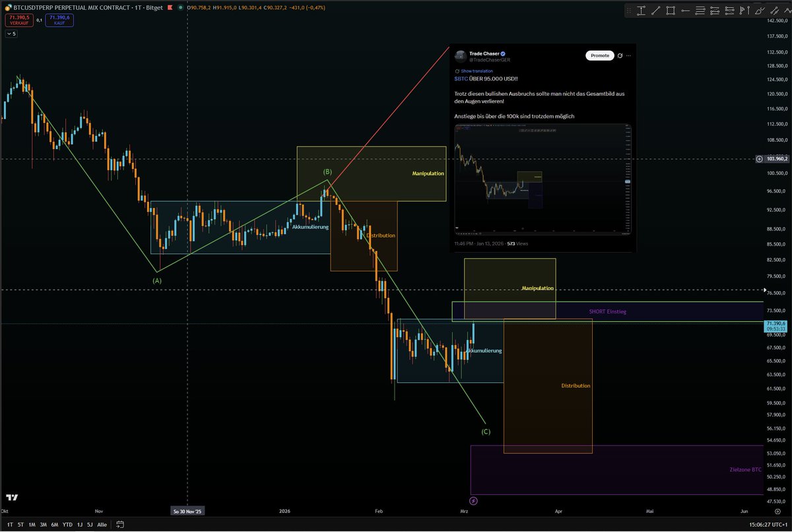Select the Trend Line drawing tool
This screenshot has height=532, width=792.
tap(656, 9)
